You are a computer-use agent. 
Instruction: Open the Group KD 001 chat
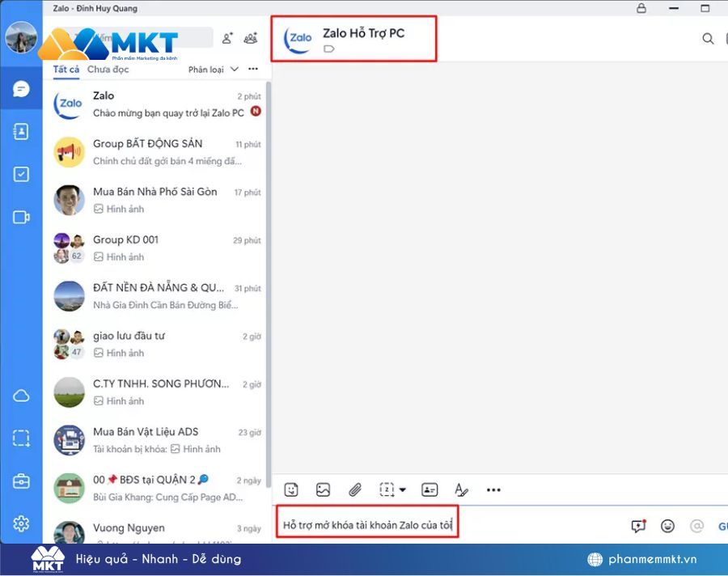[155, 248]
